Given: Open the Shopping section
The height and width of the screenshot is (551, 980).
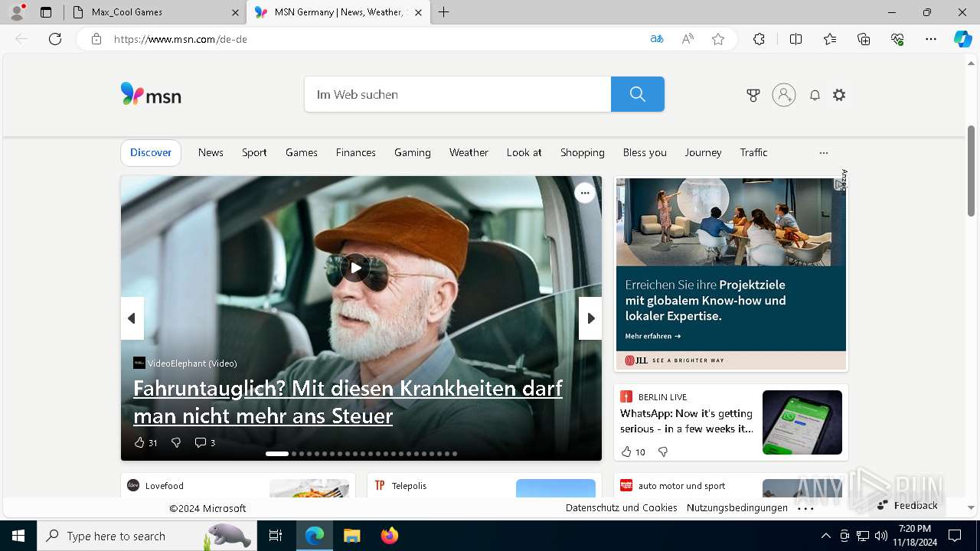Looking at the screenshot, I should point(583,152).
